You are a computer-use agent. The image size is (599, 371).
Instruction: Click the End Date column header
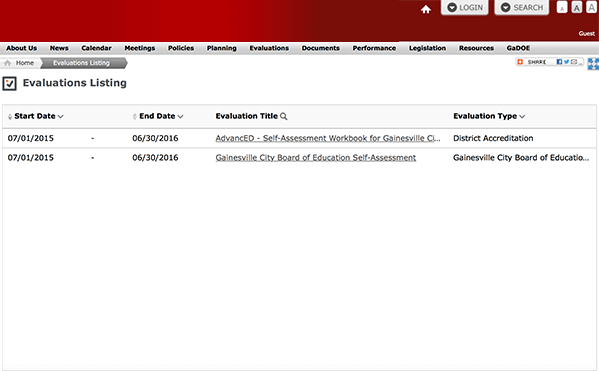click(x=157, y=116)
